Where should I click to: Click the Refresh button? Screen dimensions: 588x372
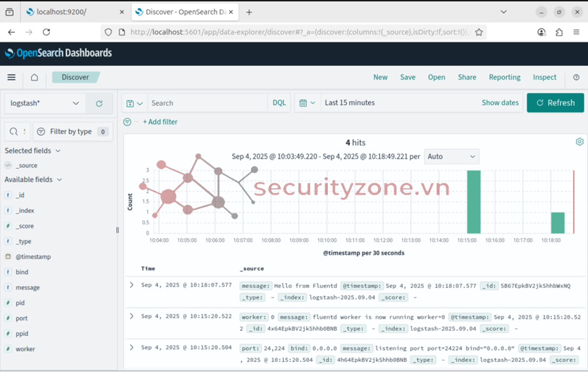click(x=555, y=103)
